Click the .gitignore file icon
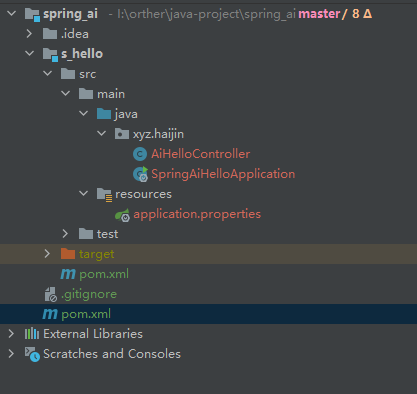 click(x=51, y=294)
